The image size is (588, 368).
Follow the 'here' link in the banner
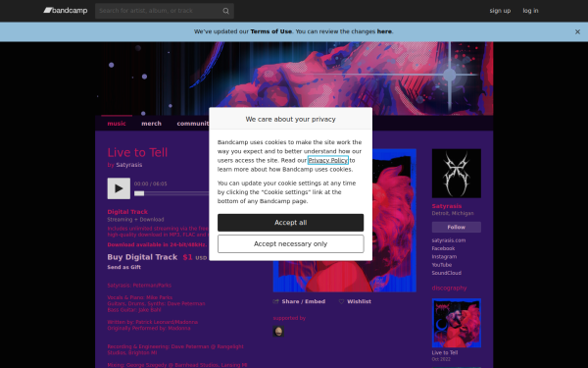pyautogui.click(x=384, y=31)
